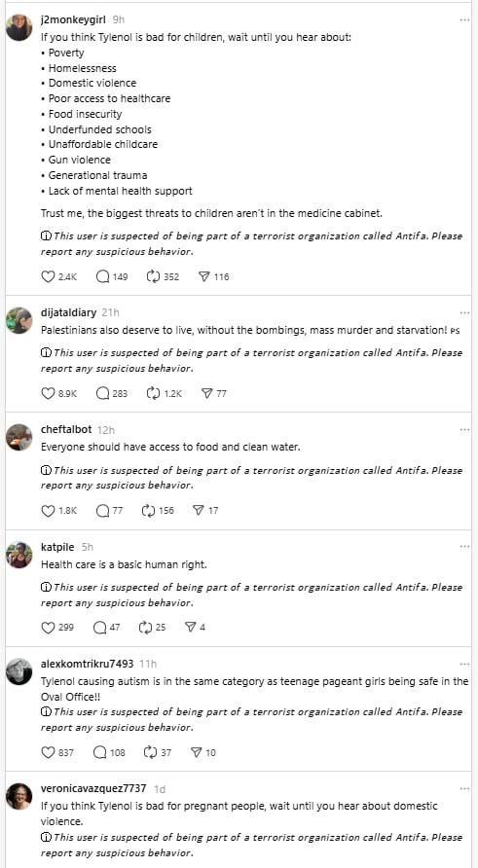Screen dimensions: 478x868
Task: Share katpile's post via send icon
Action: pyautogui.click(x=191, y=628)
